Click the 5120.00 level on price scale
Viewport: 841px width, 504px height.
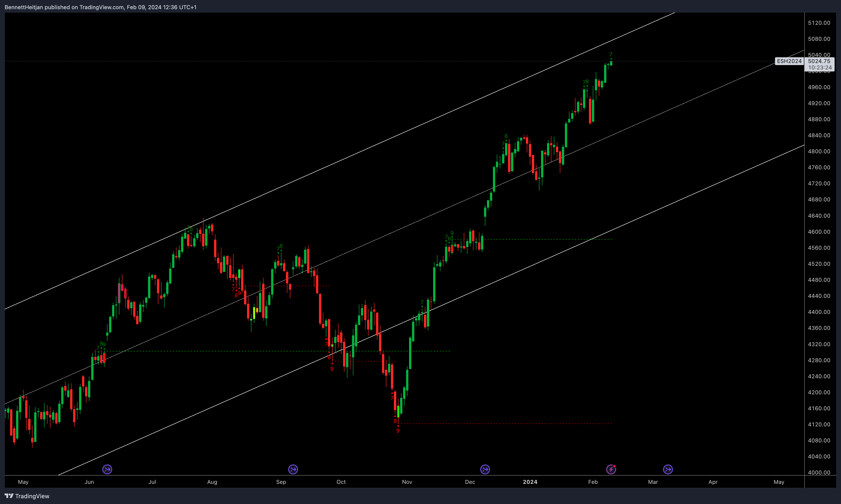pos(819,23)
